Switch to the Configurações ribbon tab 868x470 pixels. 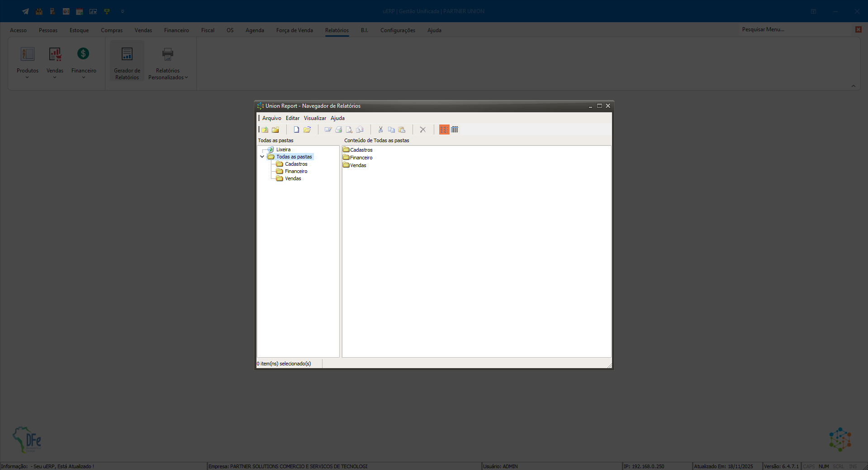[398, 30]
